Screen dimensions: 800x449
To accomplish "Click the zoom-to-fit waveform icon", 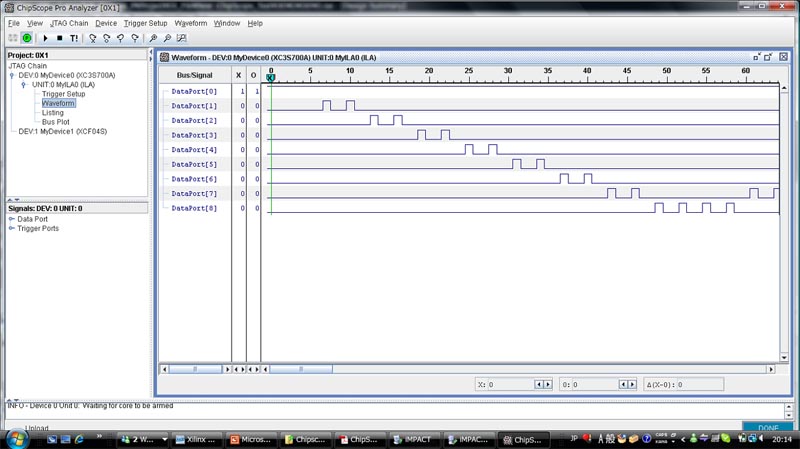I will [x=182, y=38].
